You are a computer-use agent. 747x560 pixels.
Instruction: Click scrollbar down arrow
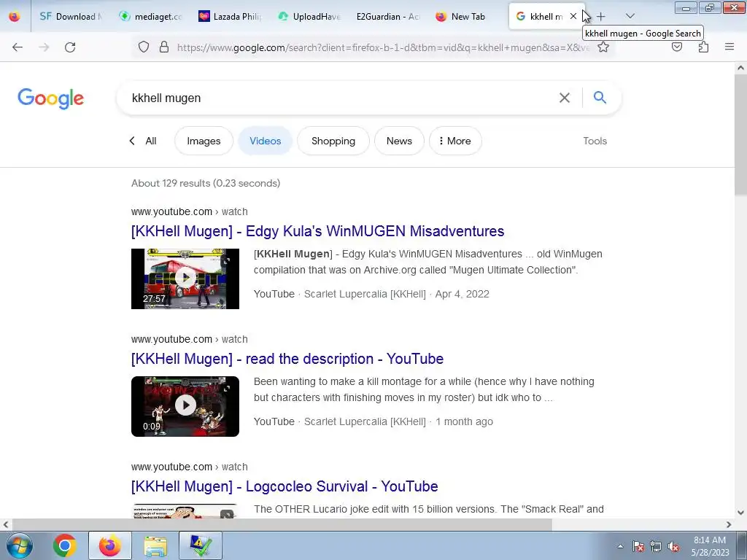(740, 513)
